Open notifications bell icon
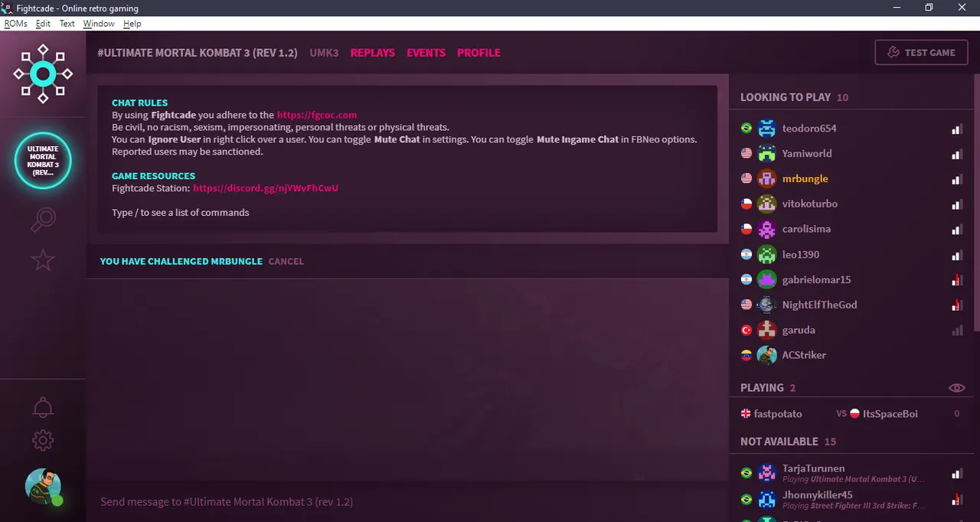This screenshot has height=522, width=980. tap(43, 407)
